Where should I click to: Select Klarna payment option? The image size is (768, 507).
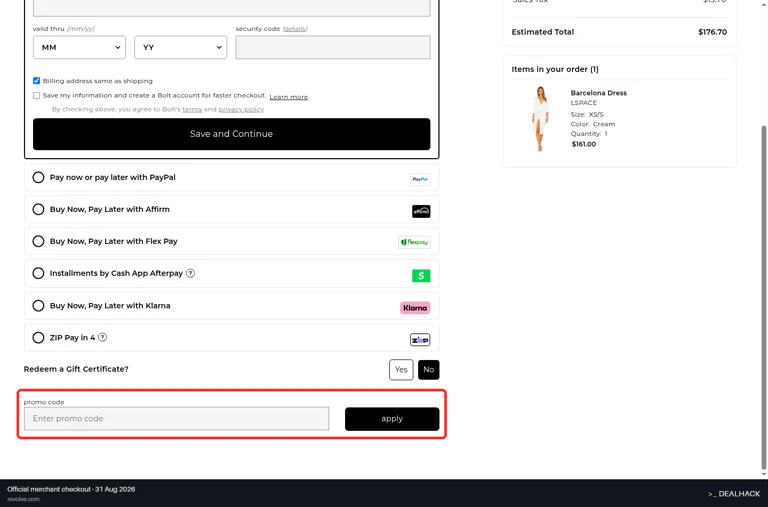coord(38,306)
